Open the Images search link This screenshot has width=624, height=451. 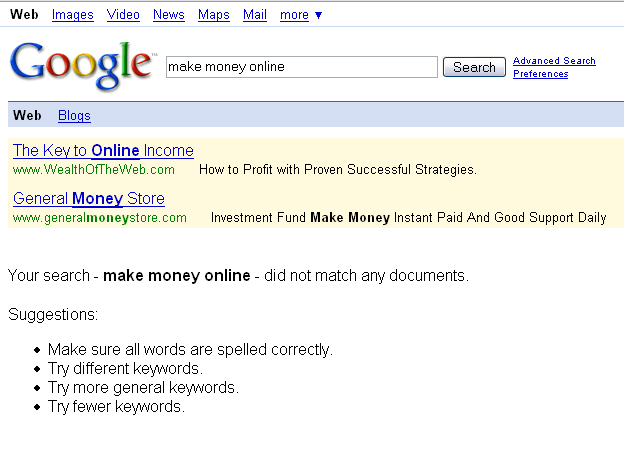pos(72,15)
